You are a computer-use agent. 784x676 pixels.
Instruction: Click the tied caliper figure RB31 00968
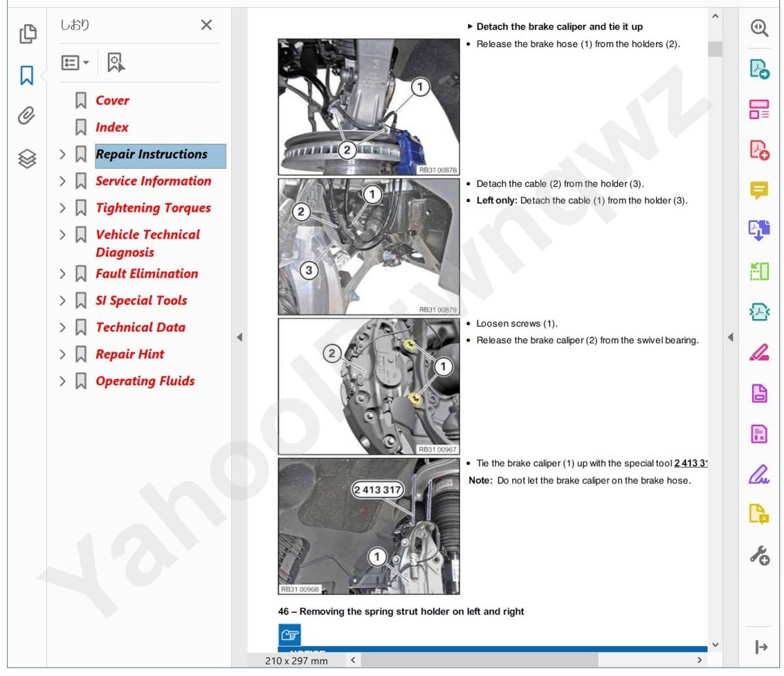368,526
